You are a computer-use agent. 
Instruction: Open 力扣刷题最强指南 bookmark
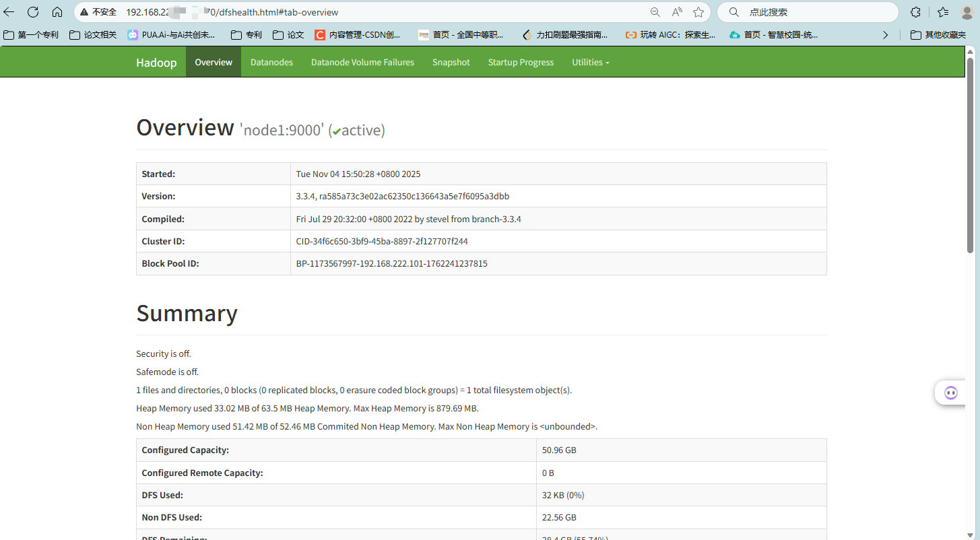click(564, 35)
